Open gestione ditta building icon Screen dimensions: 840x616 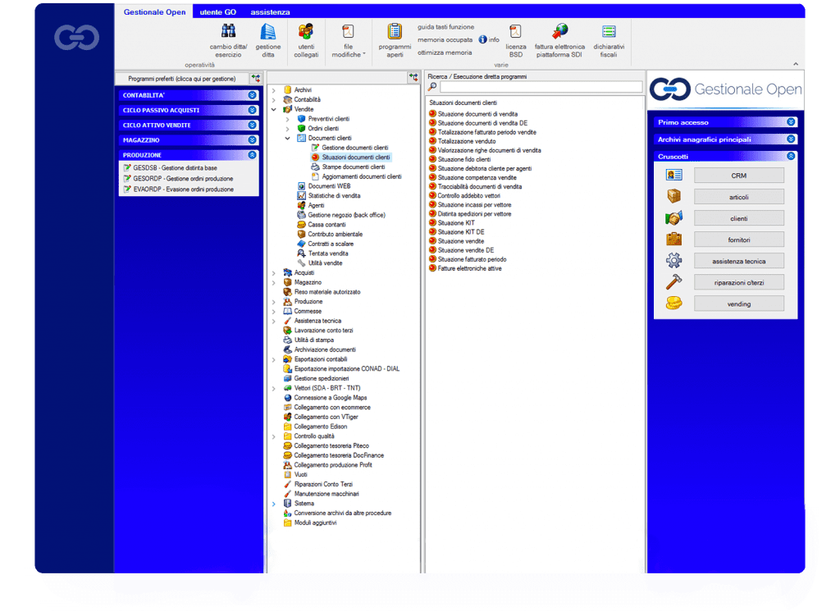tap(267, 31)
